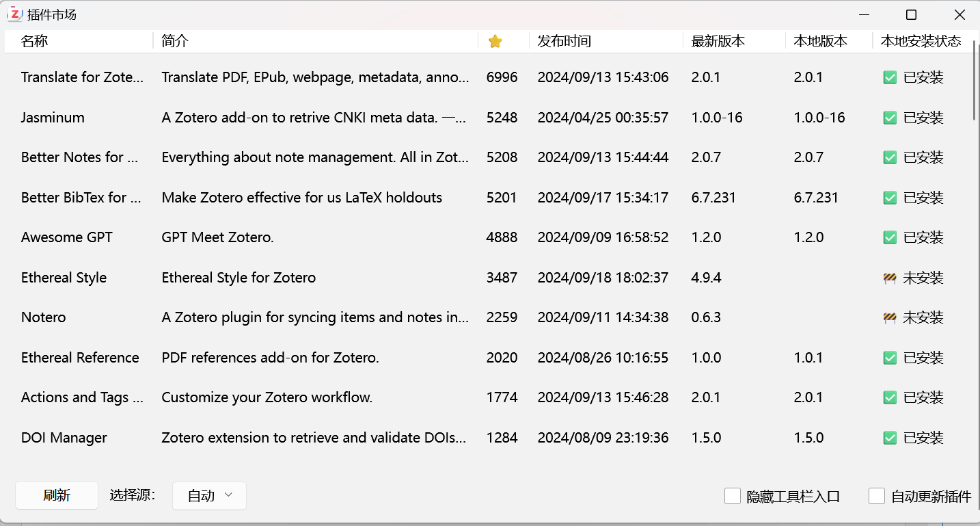Sort by the 本地安装状态 column header
This screenshot has width=980, height=526.
[921, 42]
